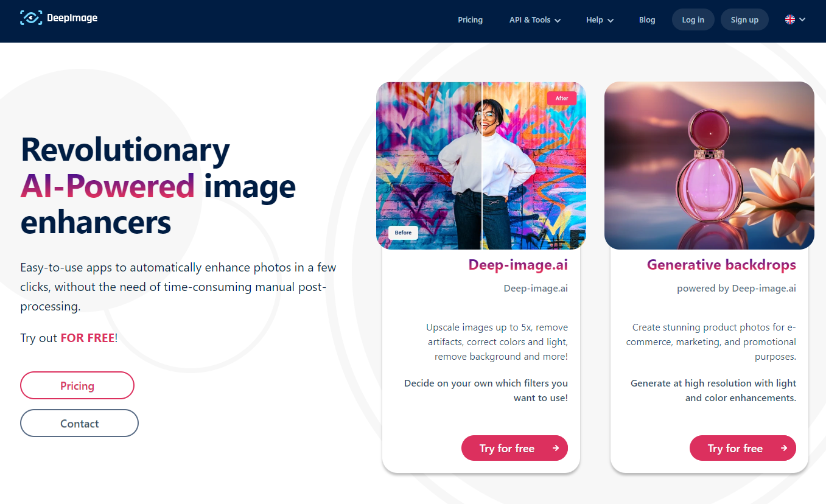Click the pink outlined Pricing button
This screenshot has width=826, height=504.
click(77, 385)
